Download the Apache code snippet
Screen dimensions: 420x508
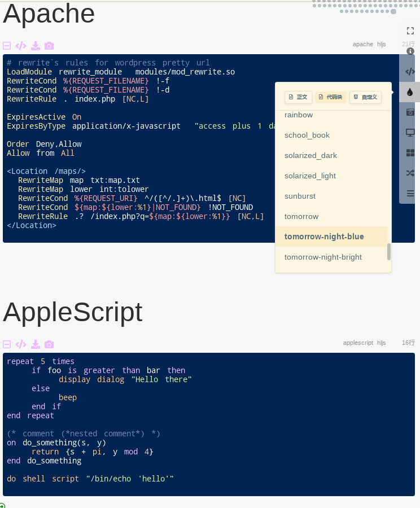click(36, 46)
